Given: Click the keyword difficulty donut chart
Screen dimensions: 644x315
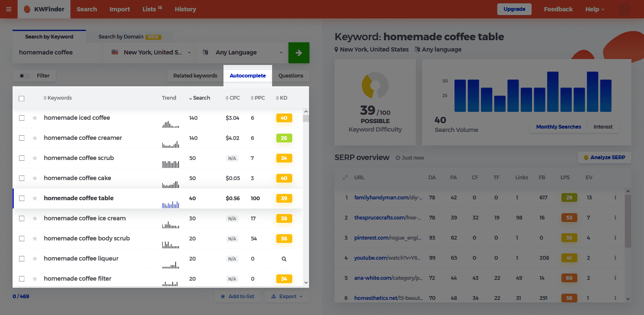Looking at the screenshot, I should click(375, 85).
